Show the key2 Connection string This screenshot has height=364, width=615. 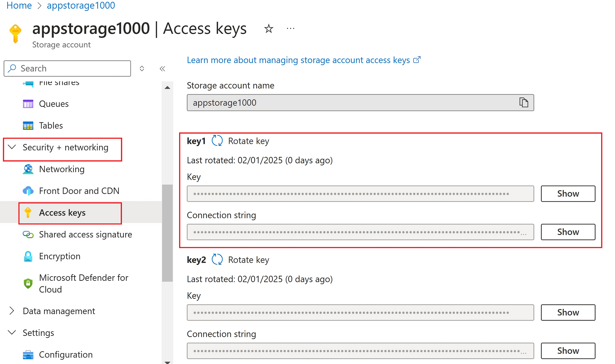[x=568, y=351]
